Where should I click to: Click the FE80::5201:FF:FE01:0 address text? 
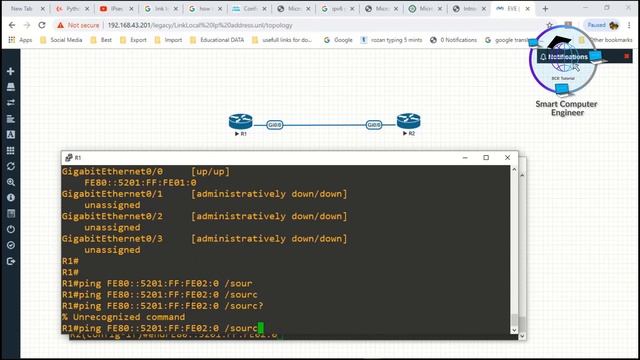tap(140, 182)
